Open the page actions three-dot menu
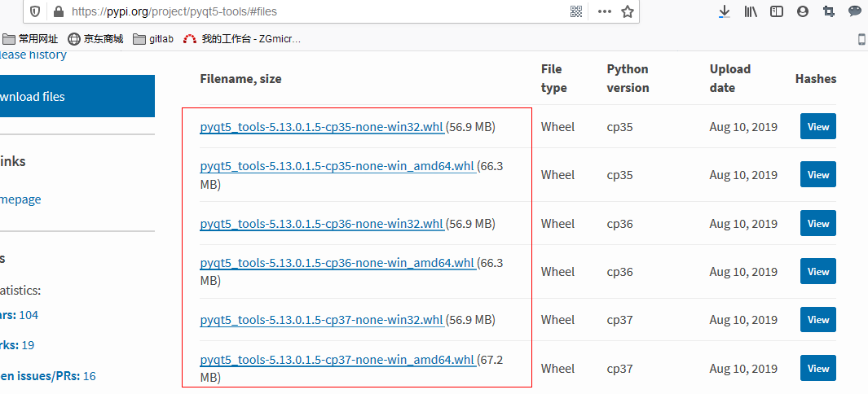The height and width of the screenshot is (394, 868). pos(604,11)
